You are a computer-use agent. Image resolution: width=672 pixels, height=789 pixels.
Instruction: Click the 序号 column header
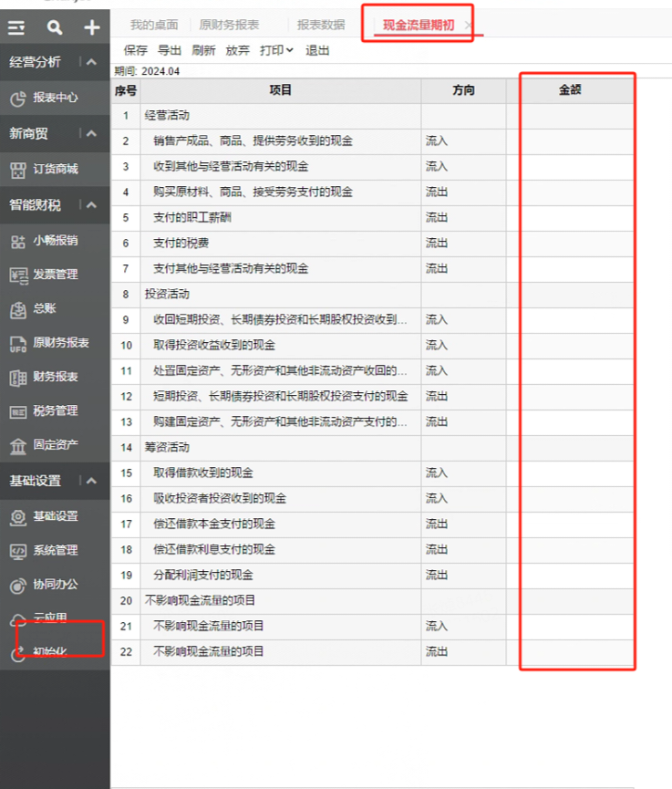click(126, 90)
